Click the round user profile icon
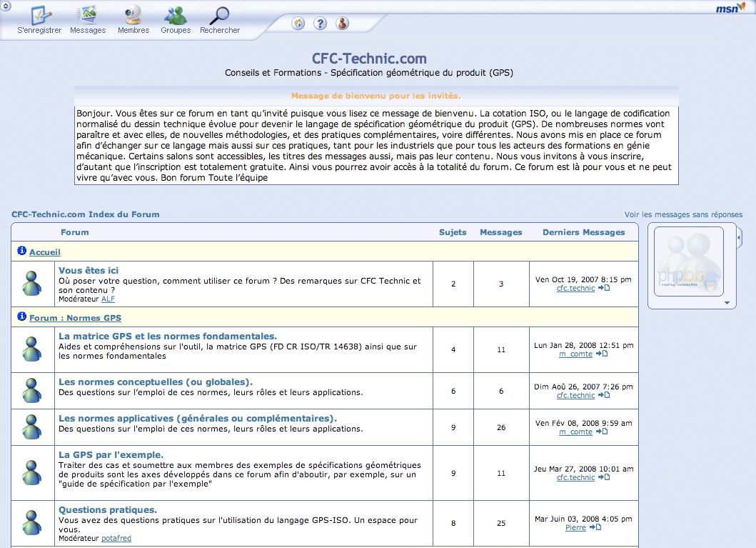 pos(343,24)
